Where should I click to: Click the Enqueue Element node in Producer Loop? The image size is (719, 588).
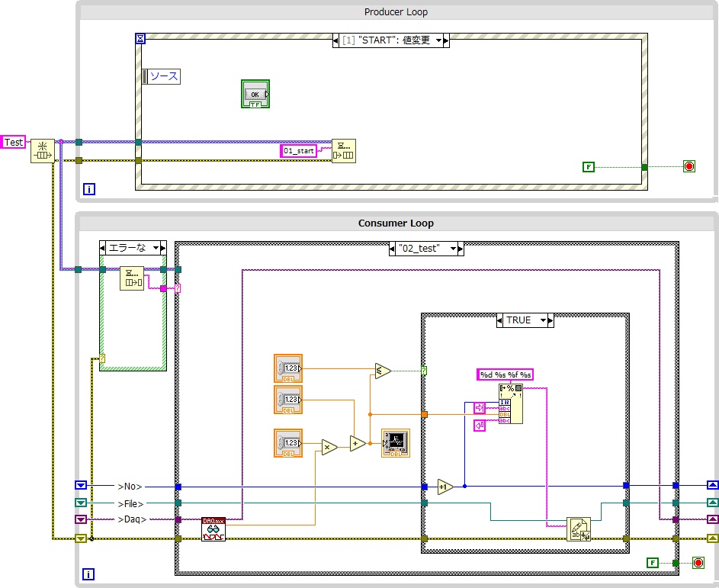pyautogui.click(x=345, y=149)
